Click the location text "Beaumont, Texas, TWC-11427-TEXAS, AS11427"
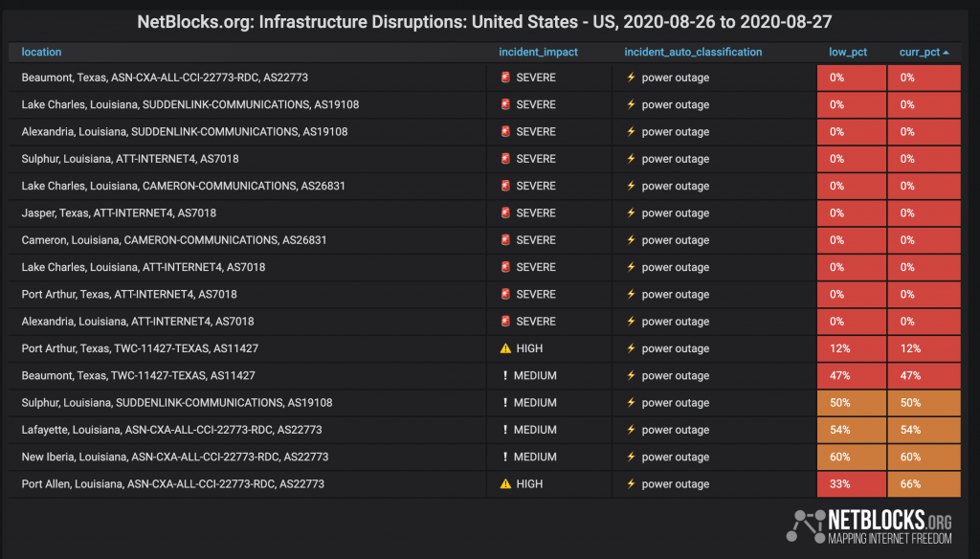This screenshot has height=559, width=980. tap(138, 376)
